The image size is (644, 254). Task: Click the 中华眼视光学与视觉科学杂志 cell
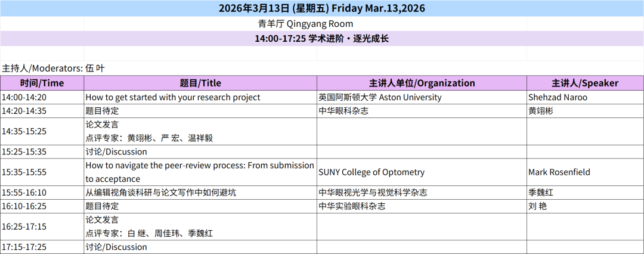pos(373,193)
